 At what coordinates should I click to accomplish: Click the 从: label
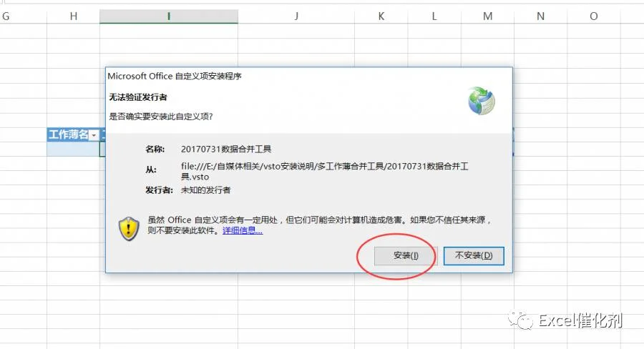(151, 169)
